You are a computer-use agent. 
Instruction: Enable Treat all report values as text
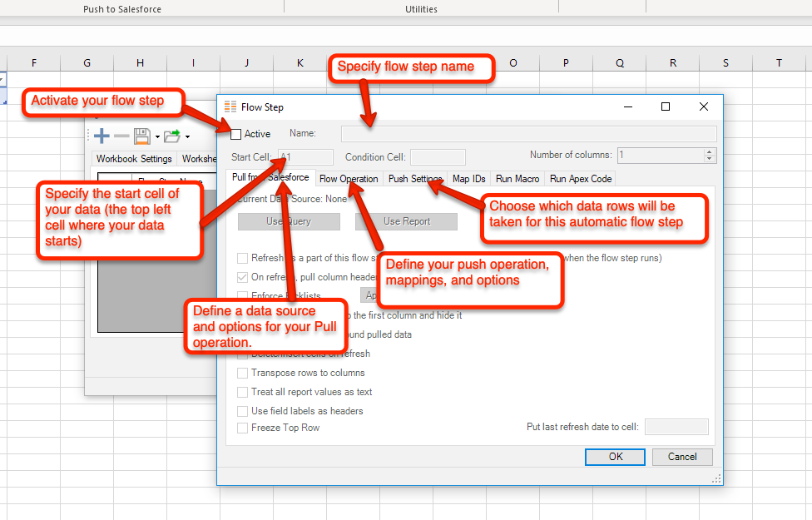[242, 392]
